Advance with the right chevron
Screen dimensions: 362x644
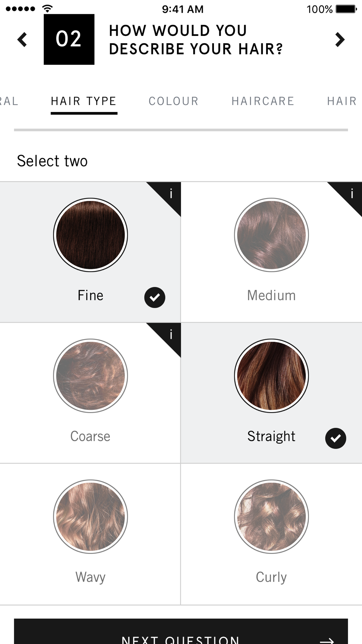click(x=339, y=39)
